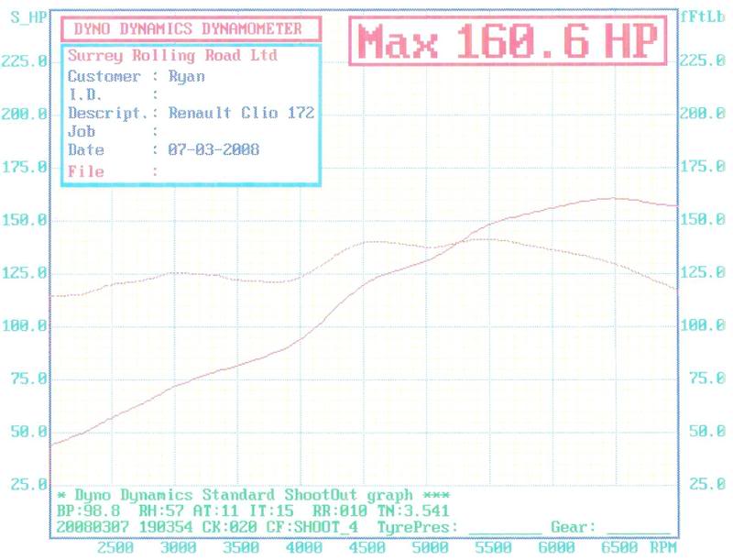
Task: Select the 'IT:15' reading
Action: coord(271,511)
